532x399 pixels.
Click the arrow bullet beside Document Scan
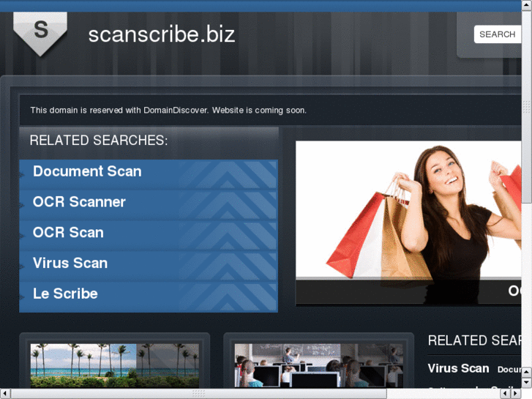coord(22,175)
